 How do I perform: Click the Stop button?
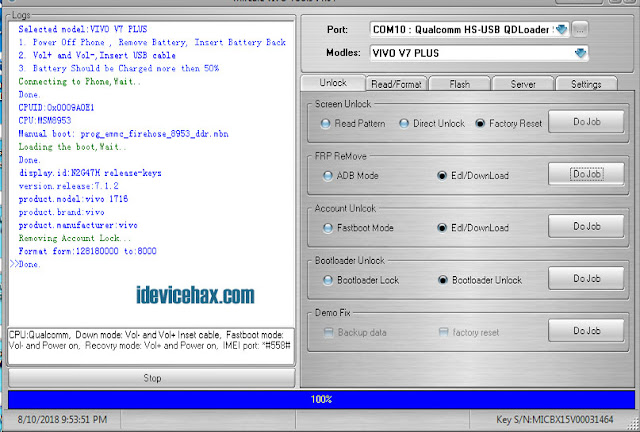(x=152, y=378)
